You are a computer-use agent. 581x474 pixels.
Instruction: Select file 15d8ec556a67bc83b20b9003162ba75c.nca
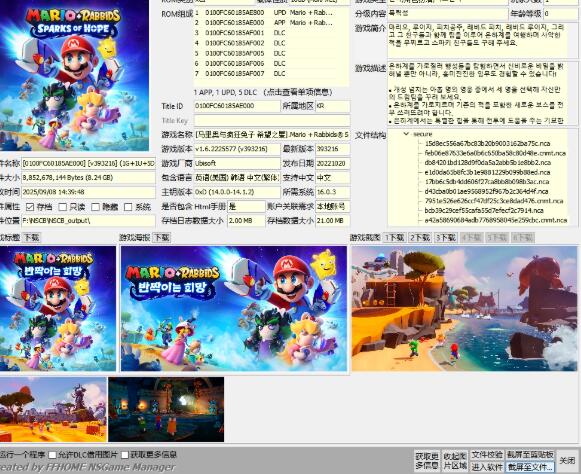point(487,143)
